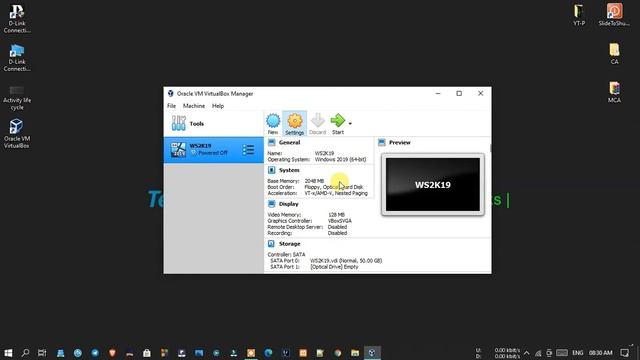Viewport: 640px width, 360px height.
Task: Click the '2048 MB' base memory value
Action: (x=314, y=181)
